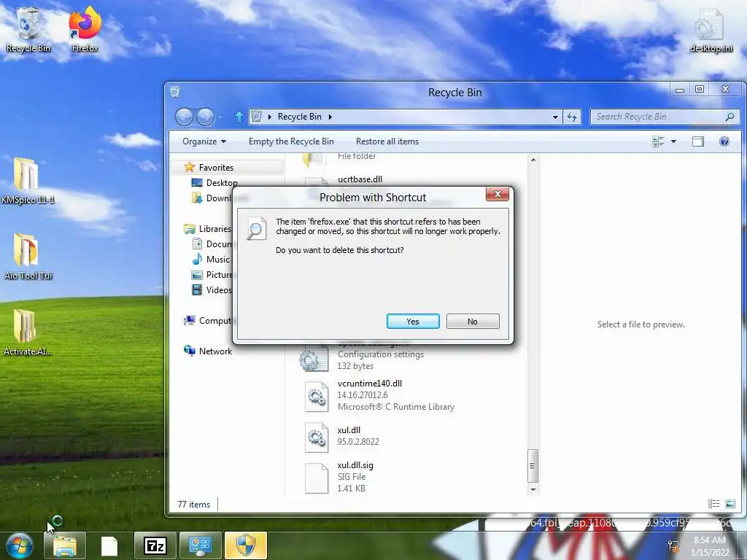Click the vcruntime140.dll file icon
Screen dimensions: 747x560
pyautogui.click(x=317, y=396)
